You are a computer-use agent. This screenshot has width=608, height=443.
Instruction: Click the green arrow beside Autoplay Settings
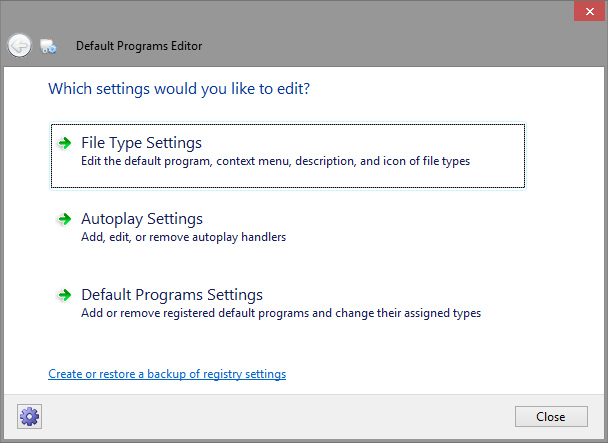(x=65, y=219)
